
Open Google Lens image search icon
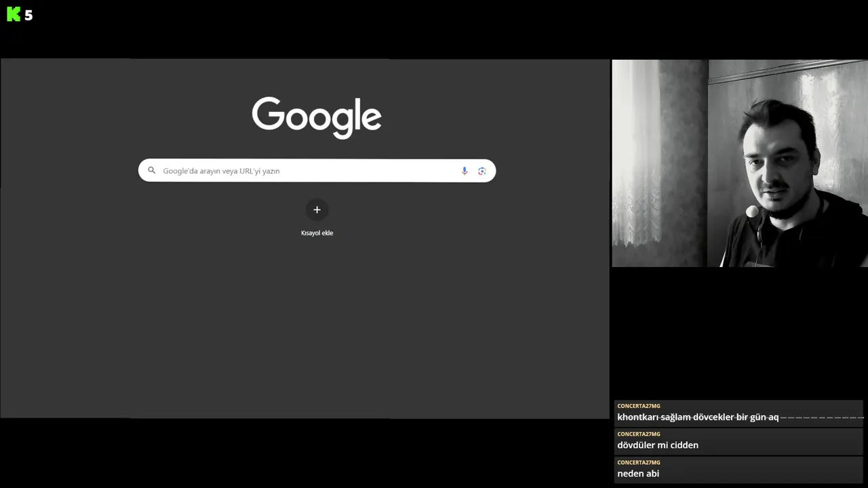482,171
